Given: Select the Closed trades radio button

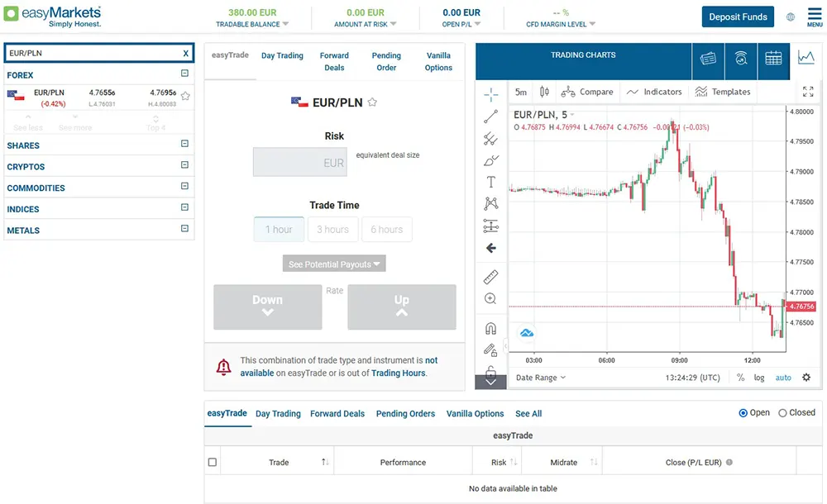Looking at the screenshot, I should 782,413.
